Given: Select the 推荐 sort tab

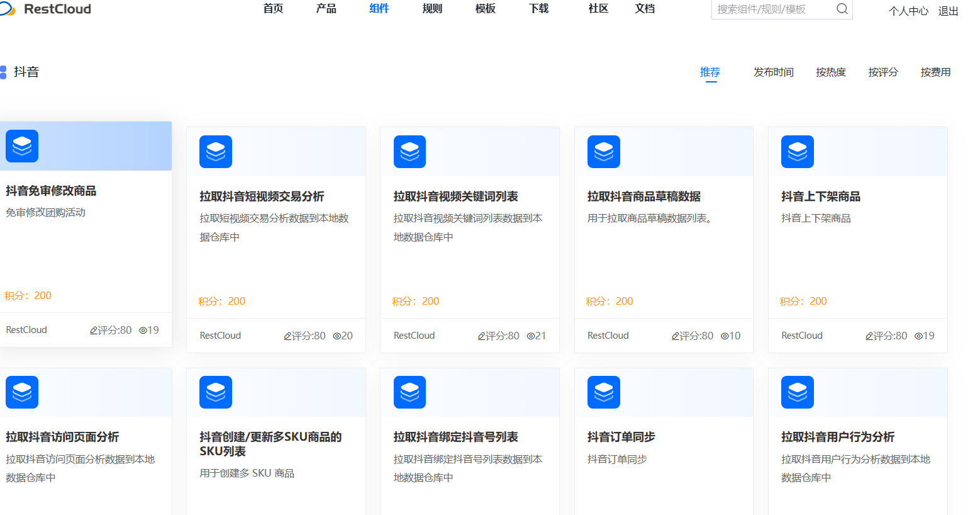Looking at the screenshot, I should click(710, 72).
